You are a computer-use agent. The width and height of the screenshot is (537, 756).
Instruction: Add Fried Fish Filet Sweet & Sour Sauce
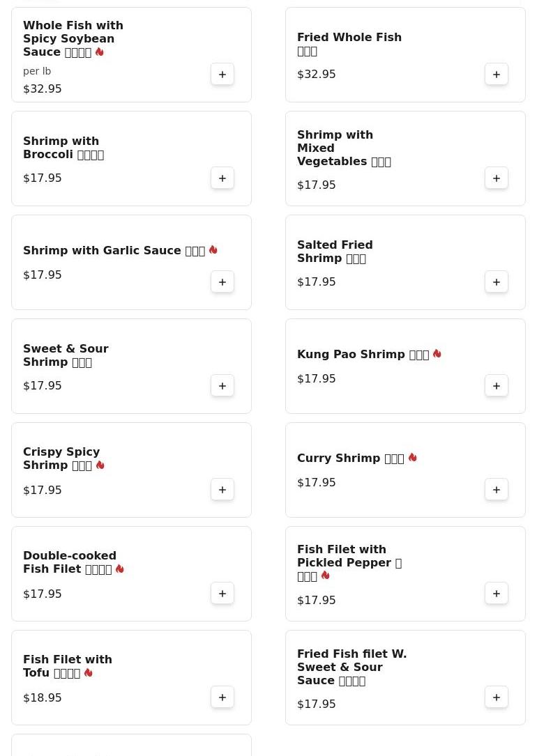pyautogui.click(x=497, y=697)
